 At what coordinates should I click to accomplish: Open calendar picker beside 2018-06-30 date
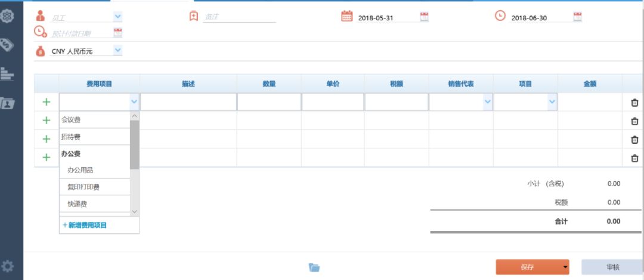pyautogui.click(x=577, y=17)
